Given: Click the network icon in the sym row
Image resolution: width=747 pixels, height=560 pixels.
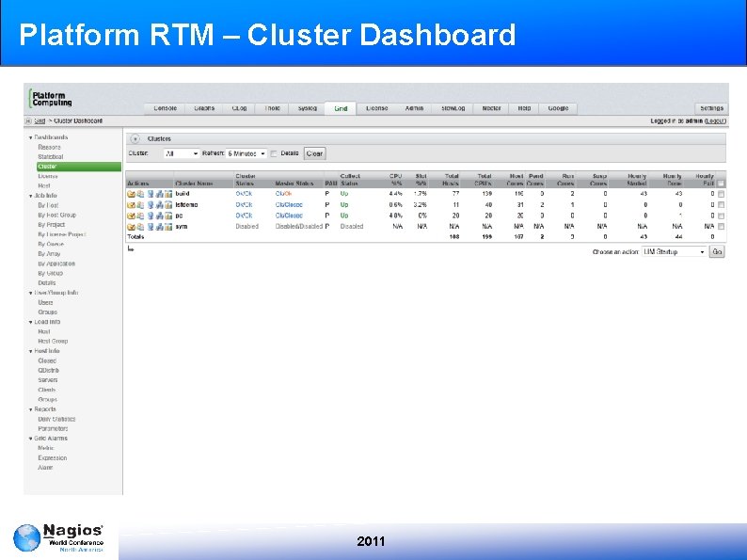Looking at the screenshot, I should click(160, 227).
